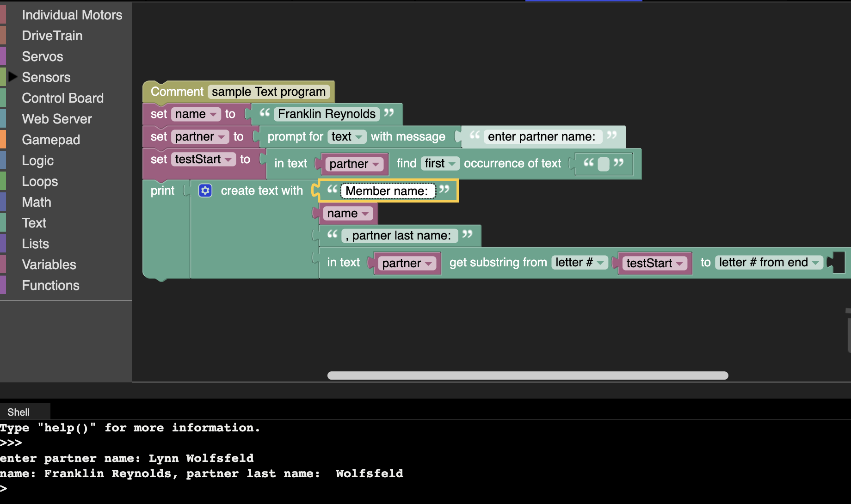
Task: Open partner dropdown in find occurrence block
Action: (355, 164)
